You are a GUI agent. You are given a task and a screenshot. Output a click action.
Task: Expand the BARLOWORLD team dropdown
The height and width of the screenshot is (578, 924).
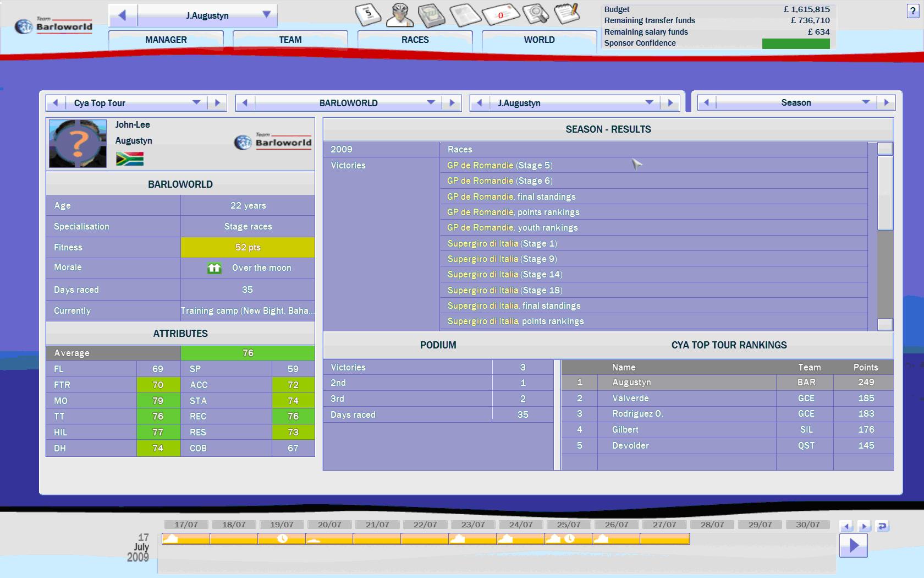(431, 103)
